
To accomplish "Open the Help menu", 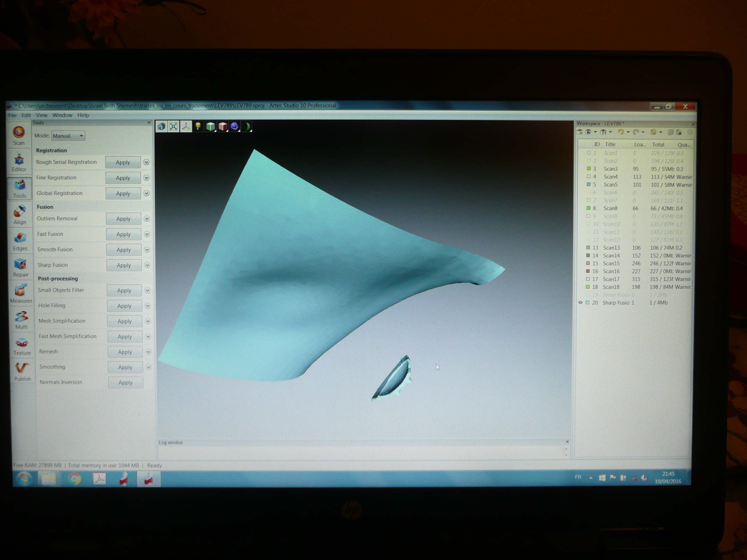I will 83,115.
